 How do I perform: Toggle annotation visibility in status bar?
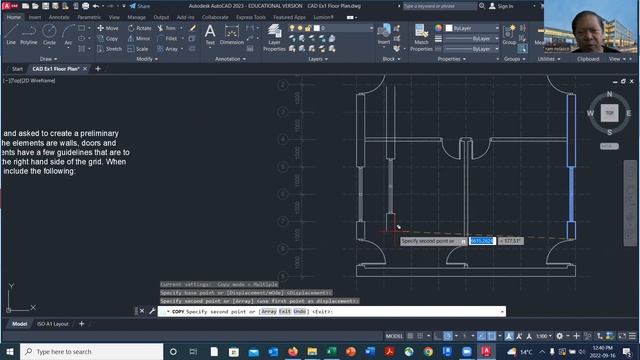click(509, 336)
